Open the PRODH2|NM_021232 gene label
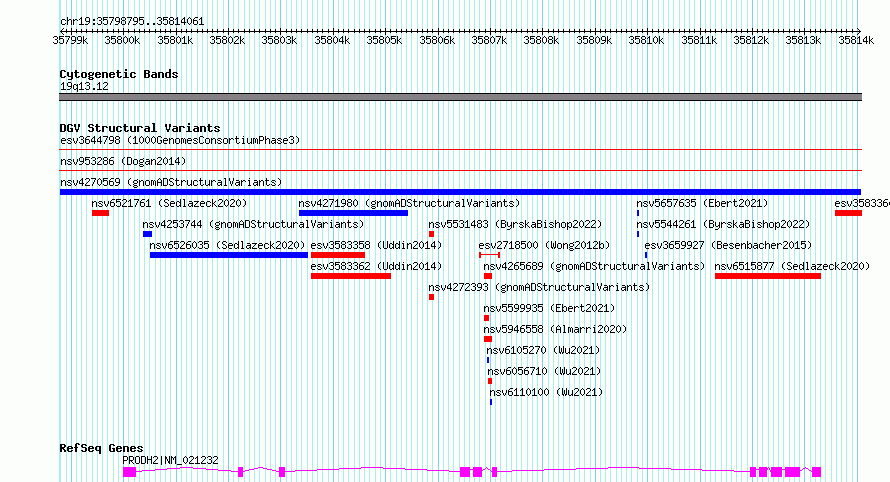The height and width of the screenshot is (482, 890). [x=170, y=460]
